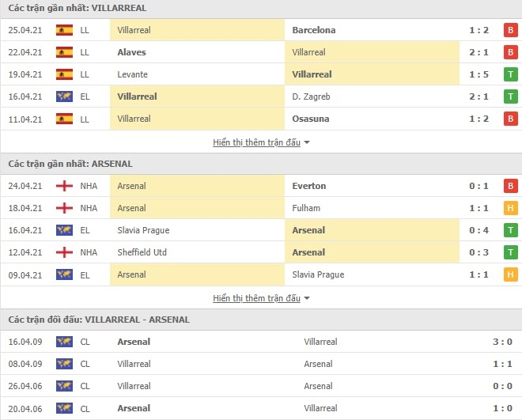Click competition flag icon for 16.04.09 head-to-head
Viewport: 522px width, 420px height.
click(64, 342)
